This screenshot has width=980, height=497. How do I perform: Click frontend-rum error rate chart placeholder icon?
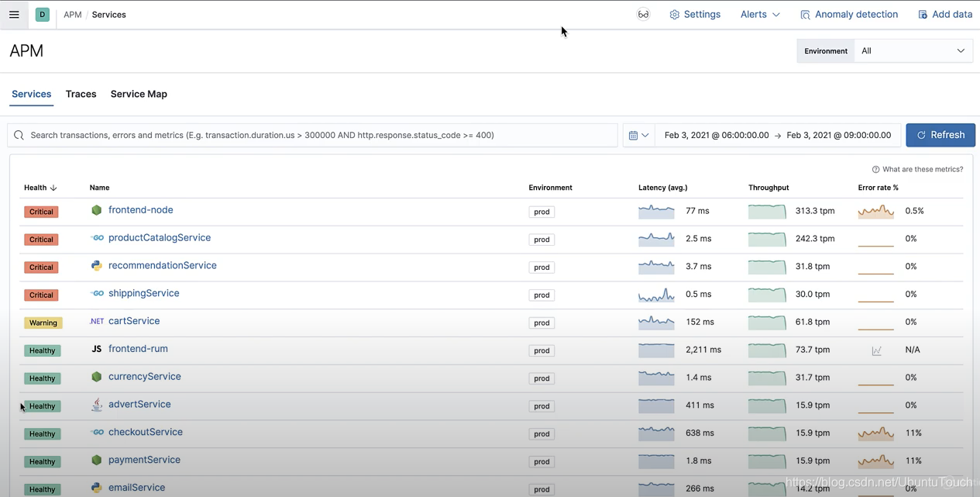tap(876, 350)
